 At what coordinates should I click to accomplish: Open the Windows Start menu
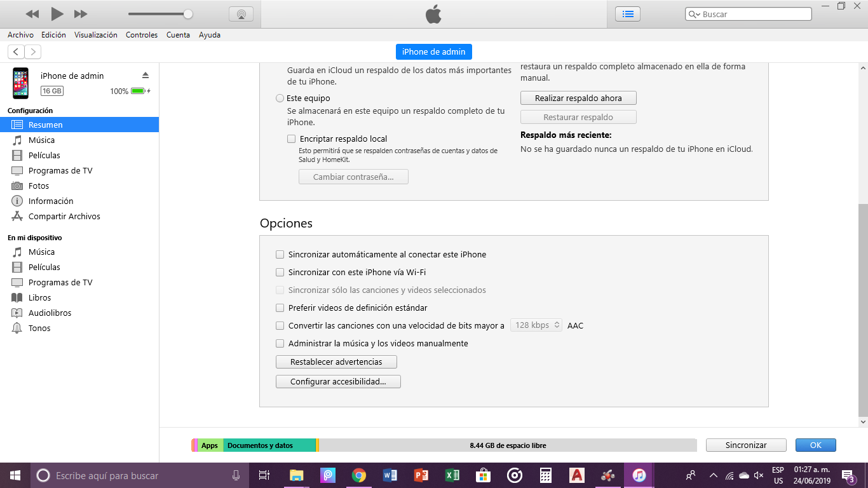[x=15, y=475]
